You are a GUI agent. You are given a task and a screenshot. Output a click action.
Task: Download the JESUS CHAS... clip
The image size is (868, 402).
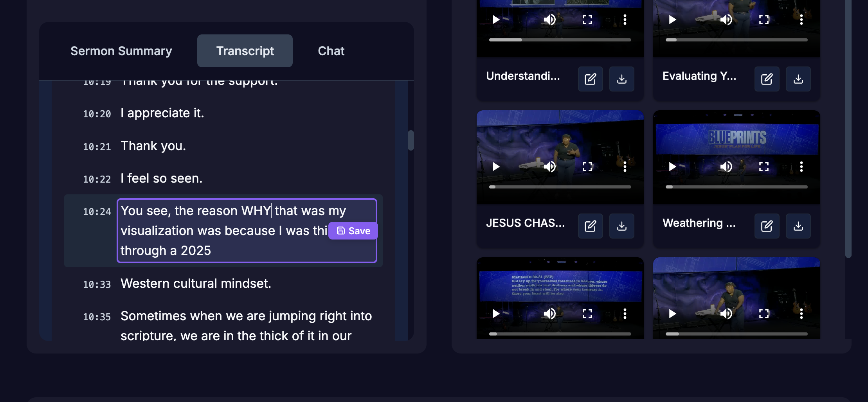(621, 226)
